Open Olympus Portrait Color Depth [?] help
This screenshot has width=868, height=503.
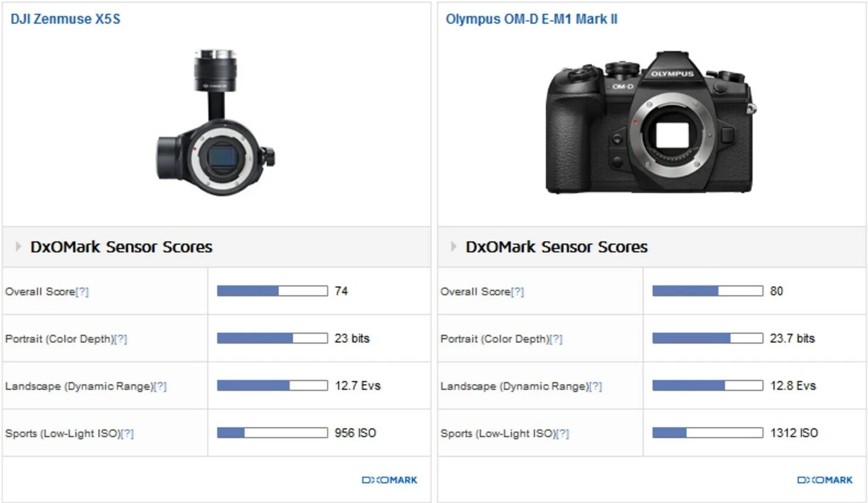[555, 339]
